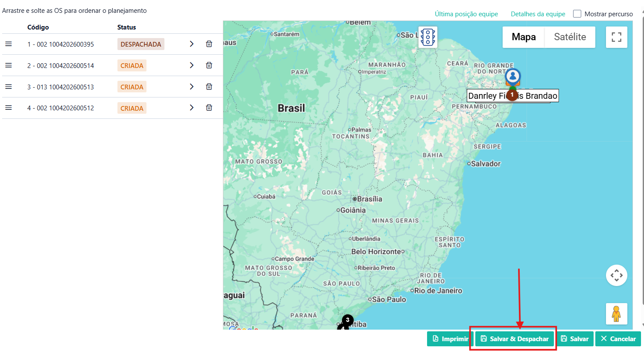Expand order 2 - 002 1004202600514 chevron
Viewport: 644px width, 351px height.
tap(192, 65)
